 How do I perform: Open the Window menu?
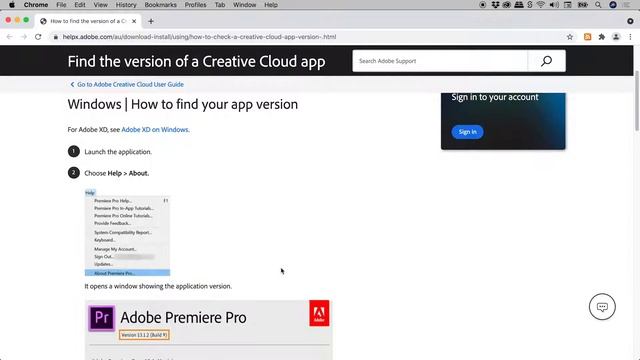(244, 5)
